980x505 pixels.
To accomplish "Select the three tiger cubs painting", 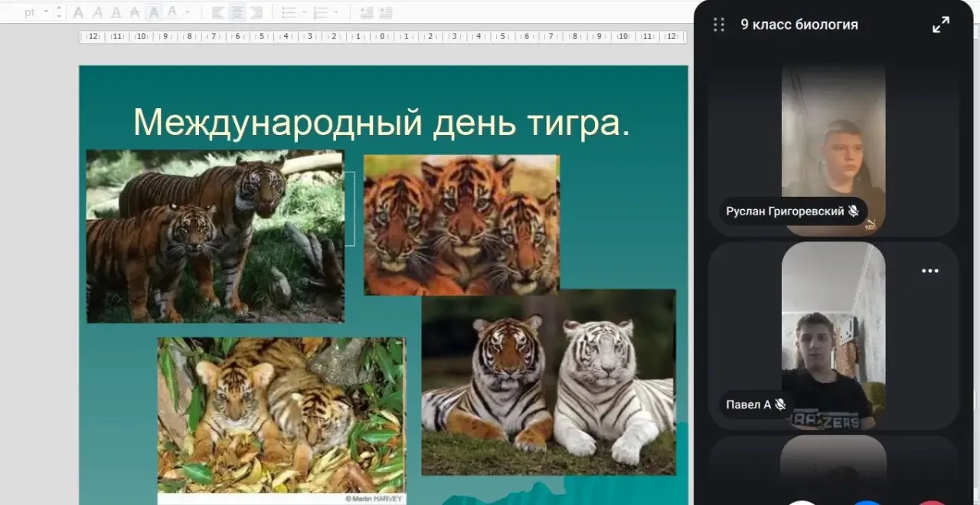I will [462, 225].
